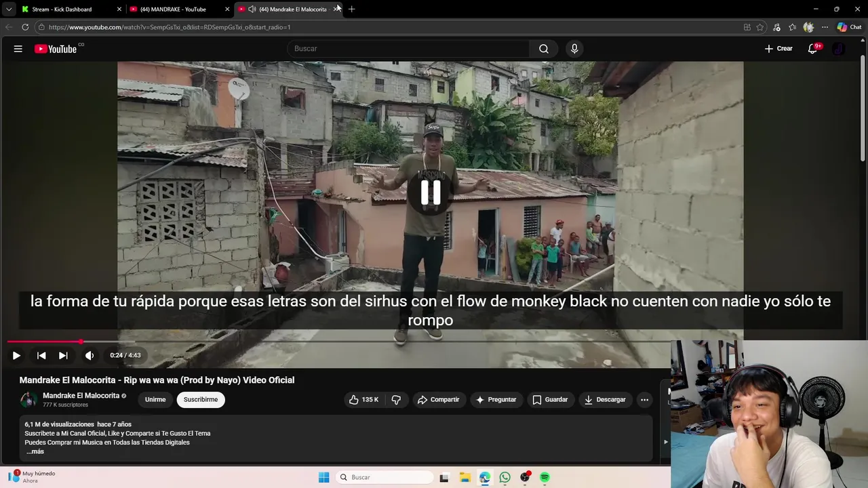The image size is (868, 488).
Task: View site information icon in address bar
Action: point(41,27)
